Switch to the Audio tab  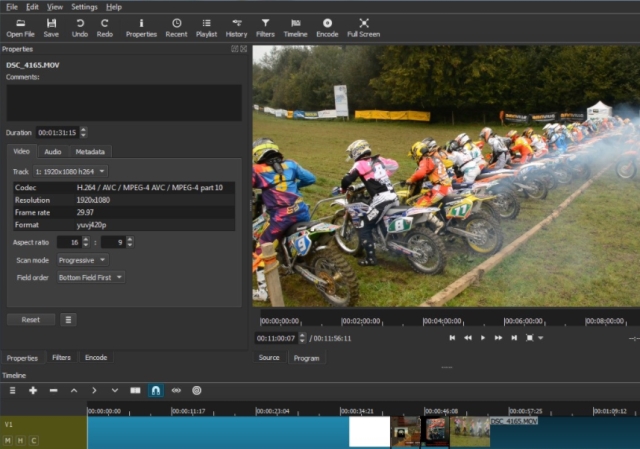[x=53, y=152]
